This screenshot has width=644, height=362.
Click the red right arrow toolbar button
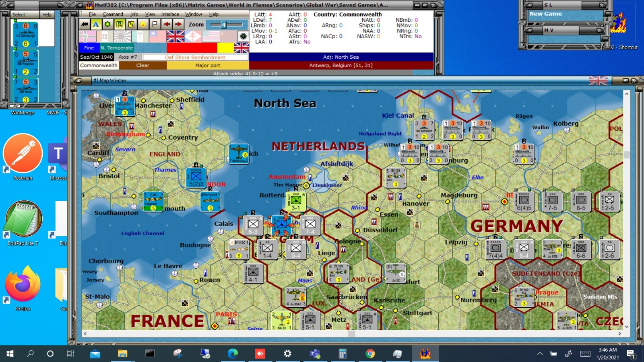tap(178, 24)
